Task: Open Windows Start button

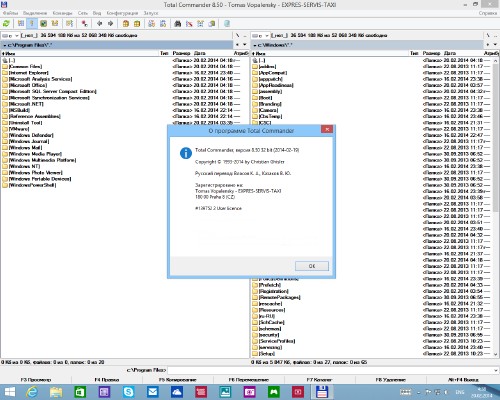Action: point(10,392)
